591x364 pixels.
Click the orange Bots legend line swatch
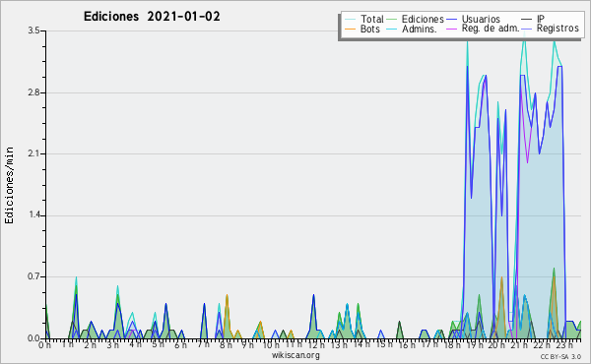coord(351,29)
